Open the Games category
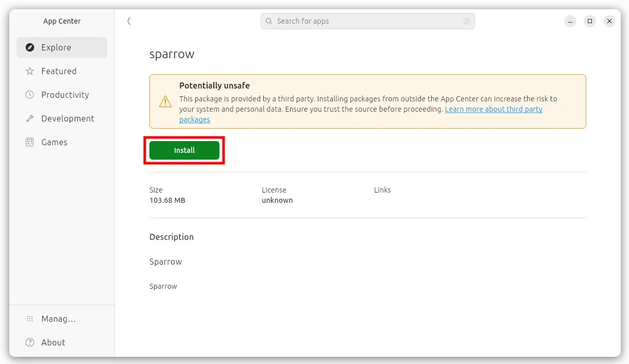 click(54, 142)
